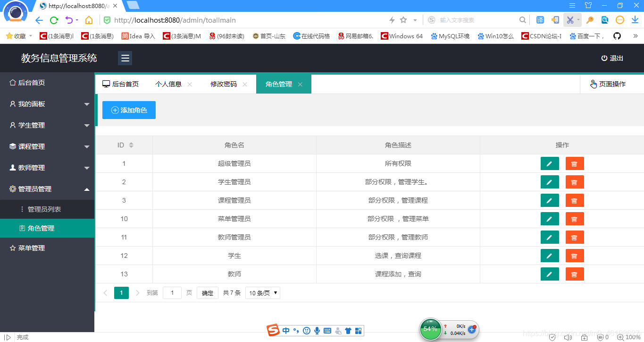Switch to 个人信息 tab

pos(168,84)
